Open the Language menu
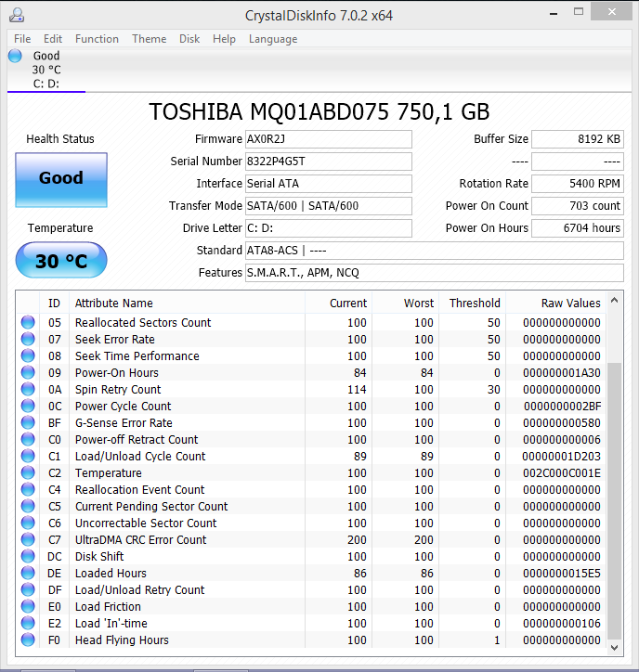This screenshot has width=639, height=672. (273, 39)
